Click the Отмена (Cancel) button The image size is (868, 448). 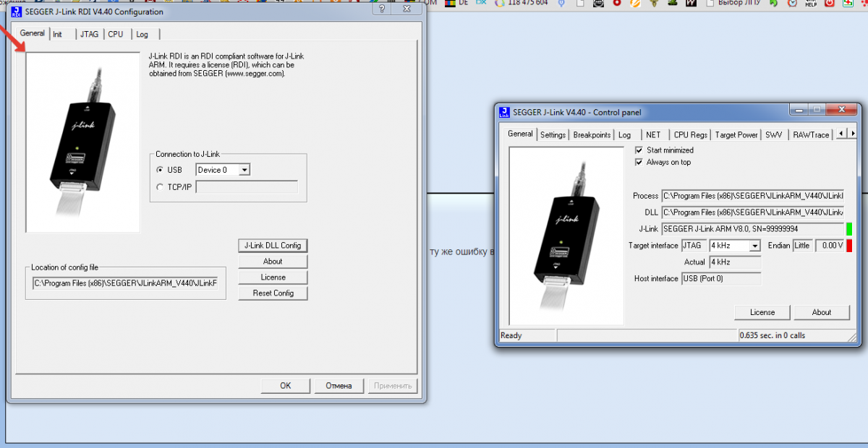click(x=339, y=386)
